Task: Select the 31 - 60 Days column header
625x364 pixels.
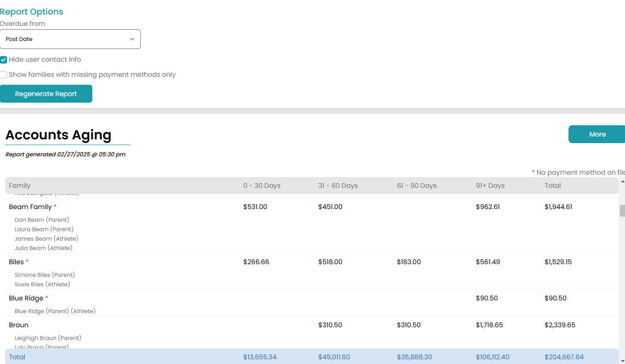Action: click(338, 186)
